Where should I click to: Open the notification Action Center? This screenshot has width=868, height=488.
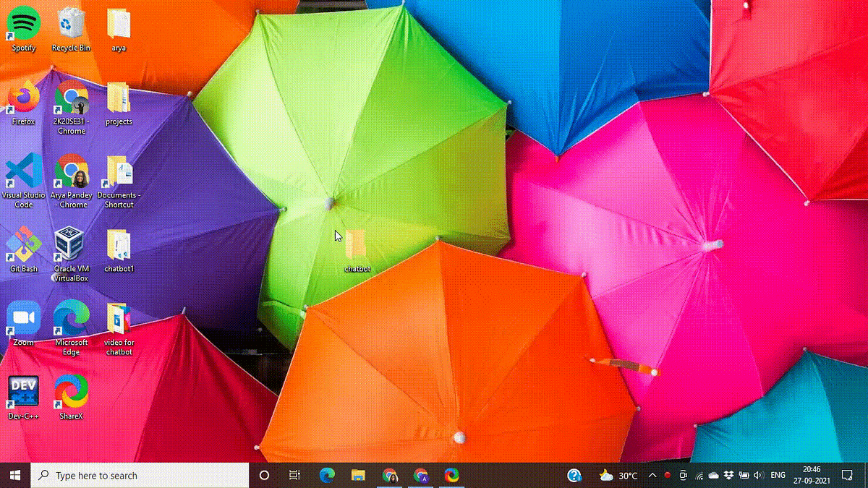pos(847,476)
